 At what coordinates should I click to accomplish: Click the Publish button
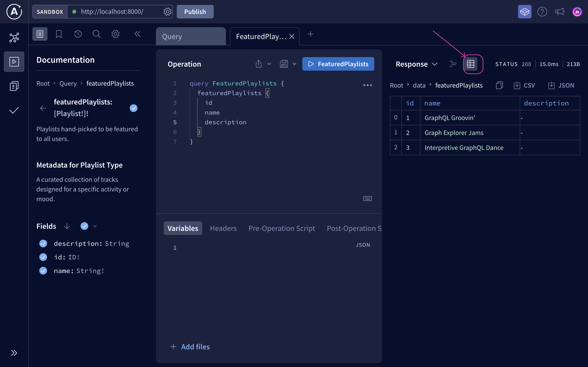click(195, 11)
